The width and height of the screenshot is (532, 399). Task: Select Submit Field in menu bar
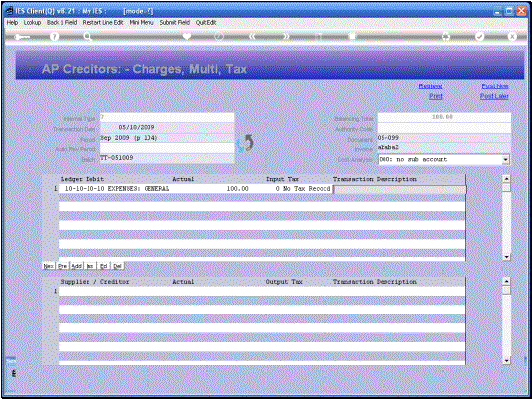click(175, 22)
